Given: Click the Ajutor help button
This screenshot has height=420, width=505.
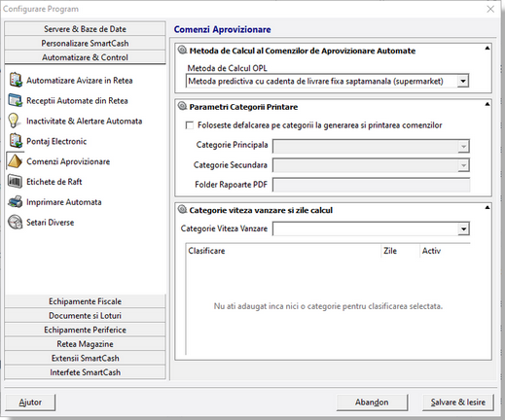Looking at the screenshot, I should (x=30, y=402).
